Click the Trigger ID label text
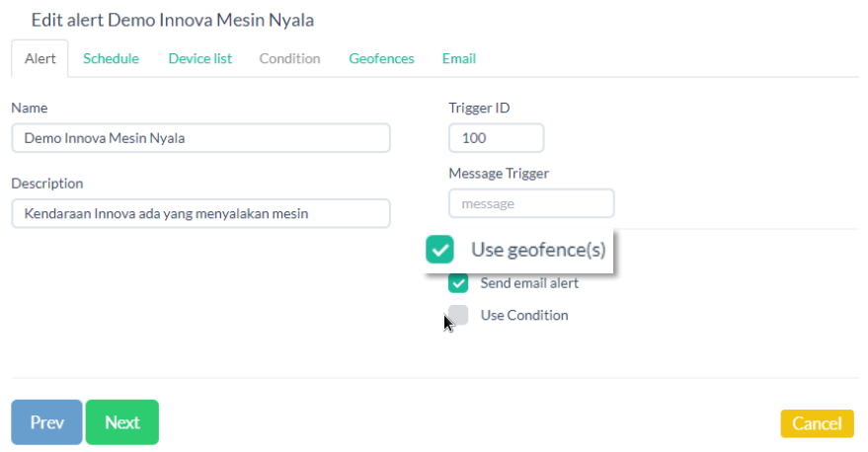Viewport: 868px width, 452px height. 479,108
